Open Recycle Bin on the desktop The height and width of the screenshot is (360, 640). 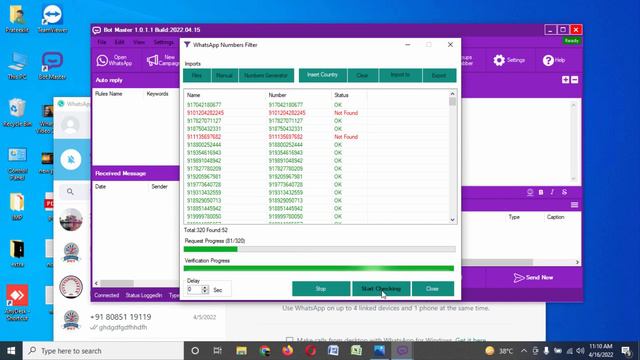pos(17,112)
